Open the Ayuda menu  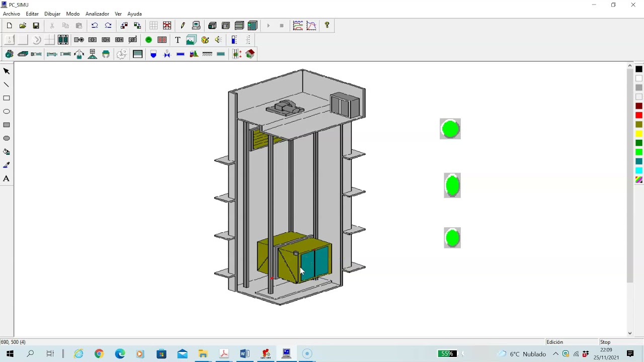point(134,14)
